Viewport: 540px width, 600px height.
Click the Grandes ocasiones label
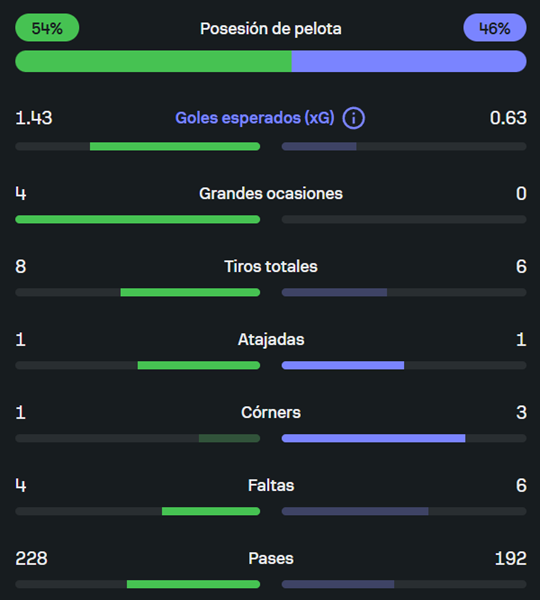271,194
